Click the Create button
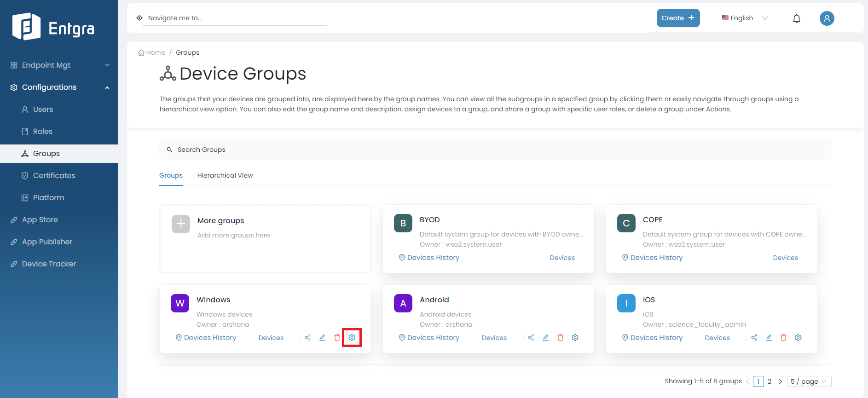This screenshot has width=868, height=398. (678, 18)
